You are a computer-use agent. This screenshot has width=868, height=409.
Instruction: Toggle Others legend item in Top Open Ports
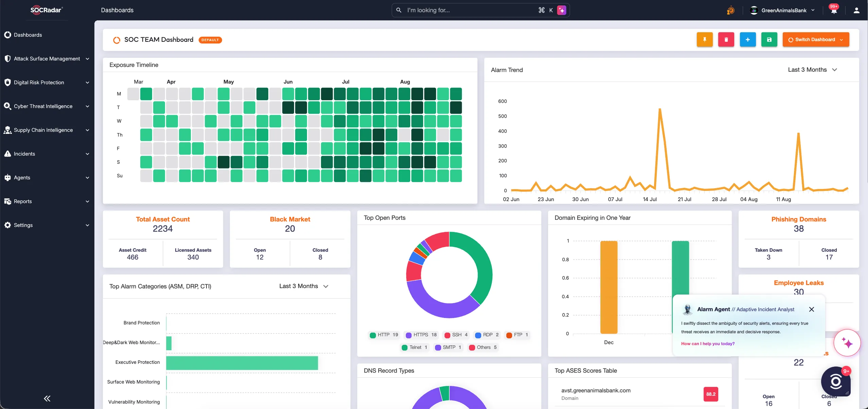pos(483,347)
